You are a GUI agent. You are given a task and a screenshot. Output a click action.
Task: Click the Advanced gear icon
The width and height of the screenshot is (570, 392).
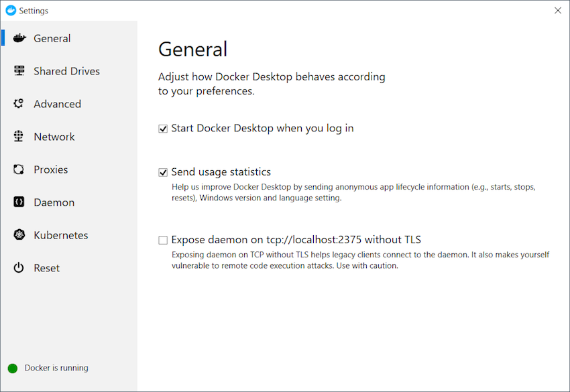point(19,104)
